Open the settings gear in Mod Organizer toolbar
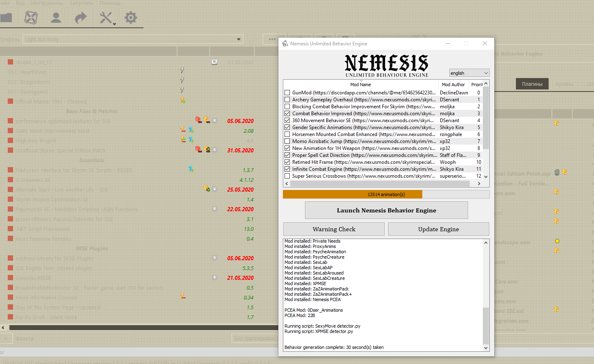 coord(131,18)
